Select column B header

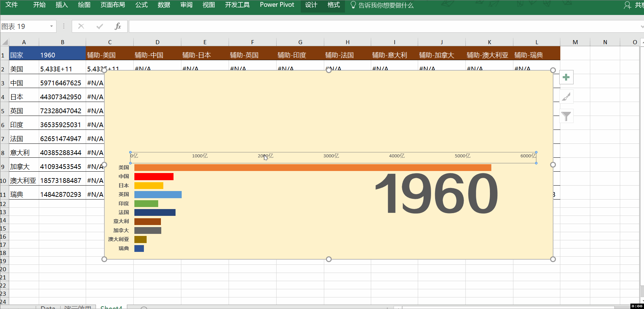click(x=63, y=42)
